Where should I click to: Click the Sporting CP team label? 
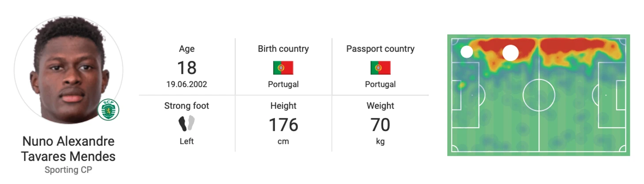click(x=68, y=170)
